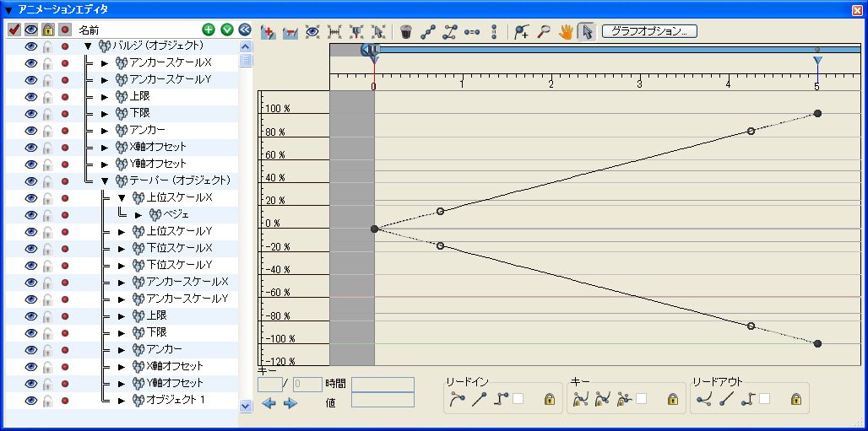
Task: Toggle visibility eye of ベジェ row
Action: click(x=31, y=215)
